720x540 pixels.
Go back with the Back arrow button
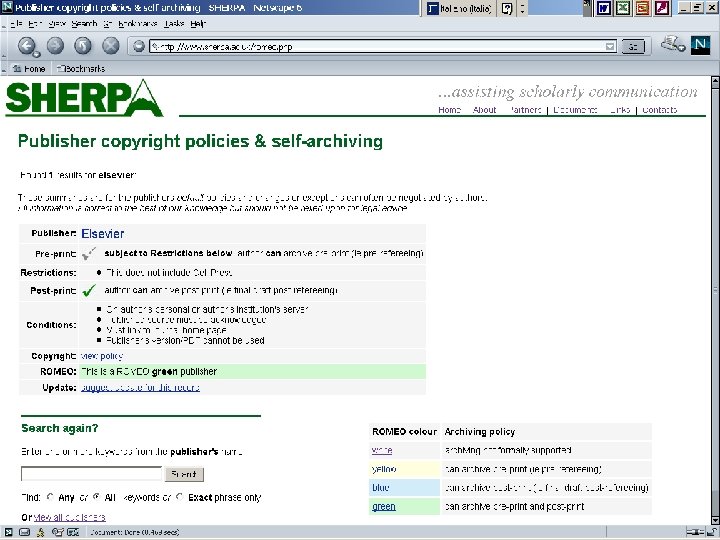(27, 46)
